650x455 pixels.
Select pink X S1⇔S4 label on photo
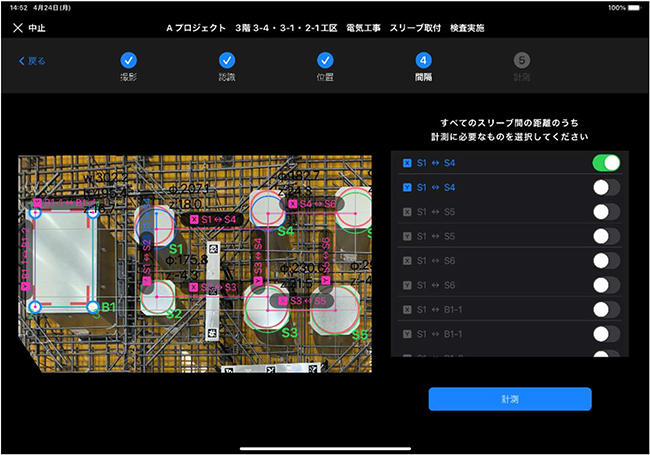tap(213, 220)
